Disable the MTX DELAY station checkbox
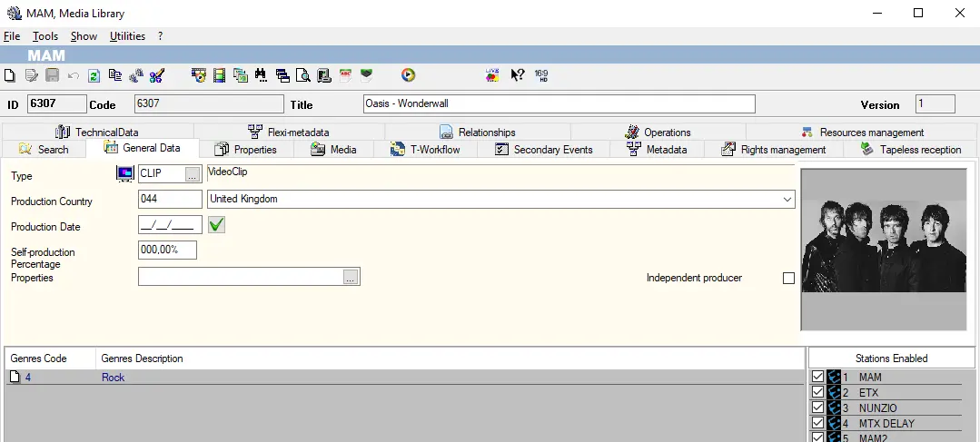 [817, 423]
